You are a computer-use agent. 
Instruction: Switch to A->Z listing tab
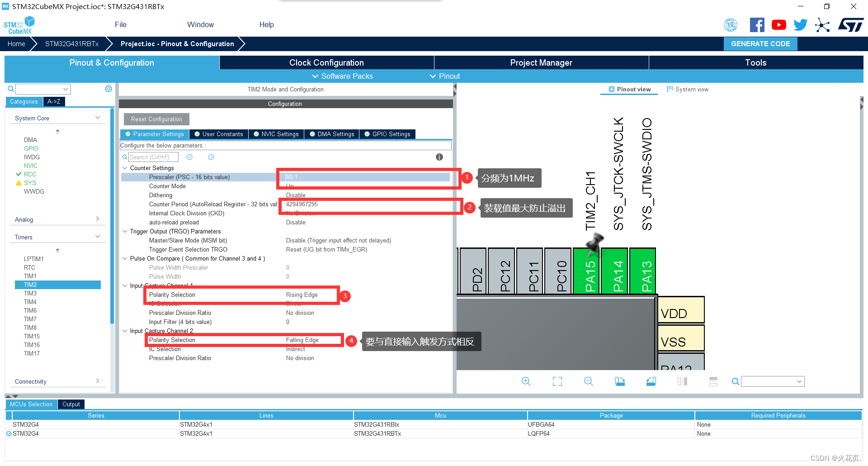pos(54,101)
